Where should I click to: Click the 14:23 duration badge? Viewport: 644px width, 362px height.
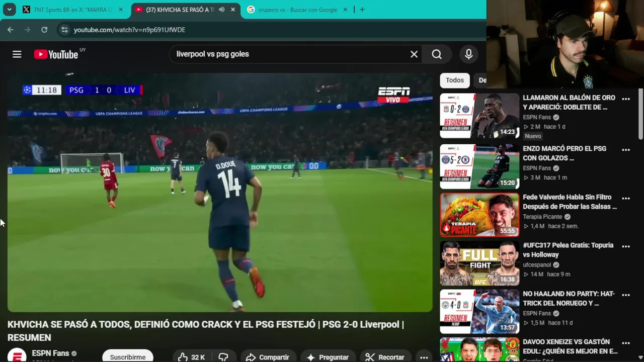pos(507,132)
